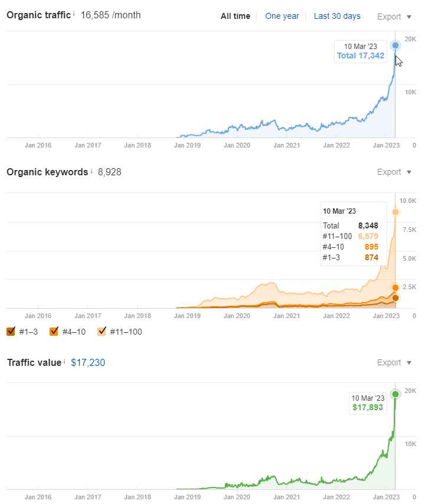Image resolution: width=425 pixels, height=504 pixels.
Task: Click the $17,230 traffic value figure
Action: 88,362
